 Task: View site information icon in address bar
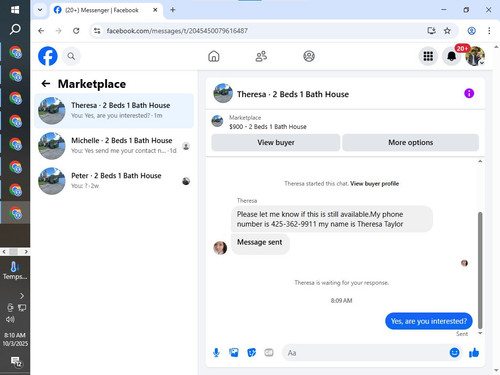(97, 31)
